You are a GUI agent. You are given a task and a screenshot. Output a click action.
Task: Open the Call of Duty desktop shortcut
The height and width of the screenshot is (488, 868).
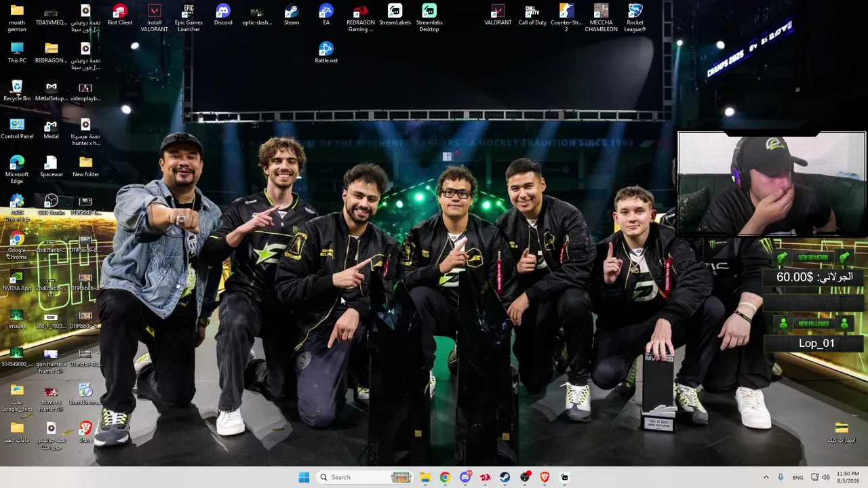tap(532, 16)
